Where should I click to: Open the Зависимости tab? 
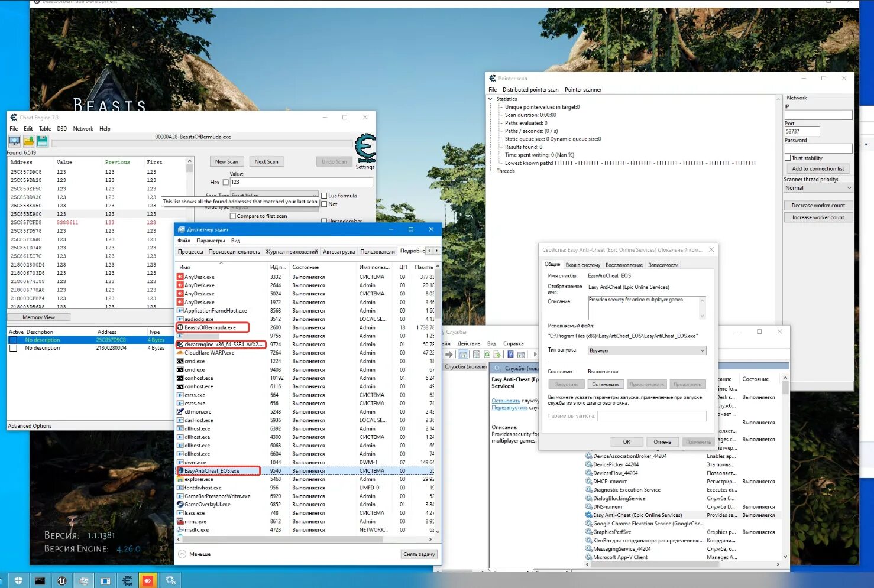pyautogui.click(x=663, y=265)
